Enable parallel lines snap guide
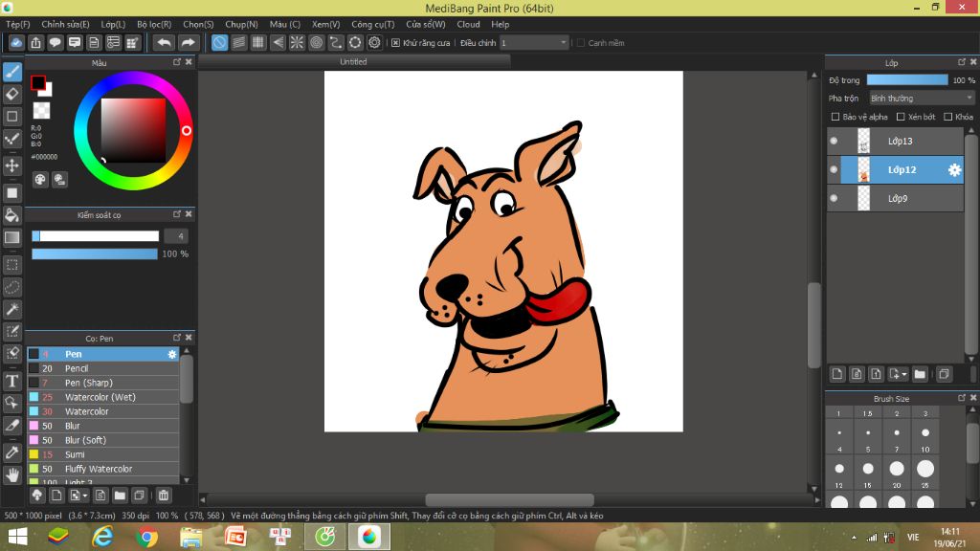This screenshot has height=551, width=980. pos(238,42)
